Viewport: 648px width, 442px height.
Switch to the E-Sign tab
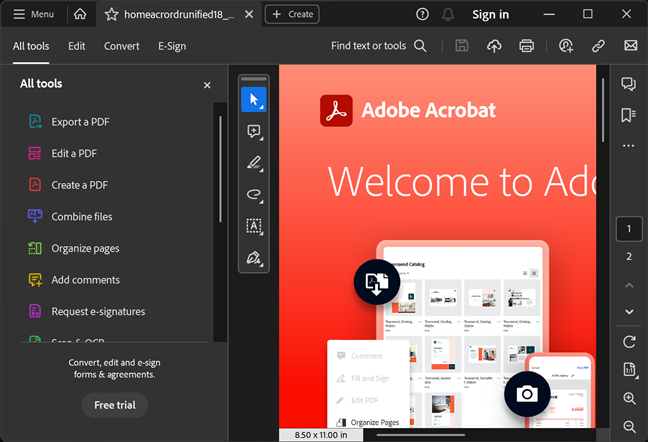pos(172,46)
